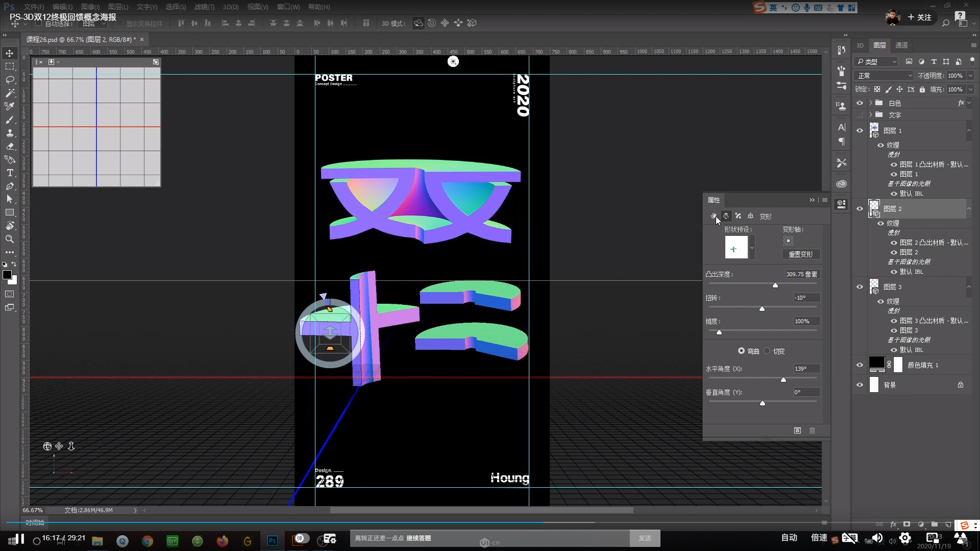Select the Horizontal Type tool

tap(10, 173)
